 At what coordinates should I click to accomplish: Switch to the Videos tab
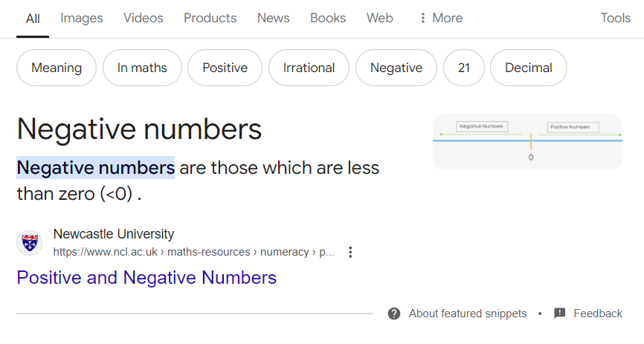pyautogui.click(x=144, y=18)
